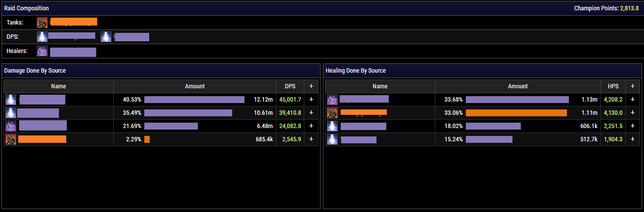
Task: Sort Healing table by Amount column header
Action: pos(518,86)
